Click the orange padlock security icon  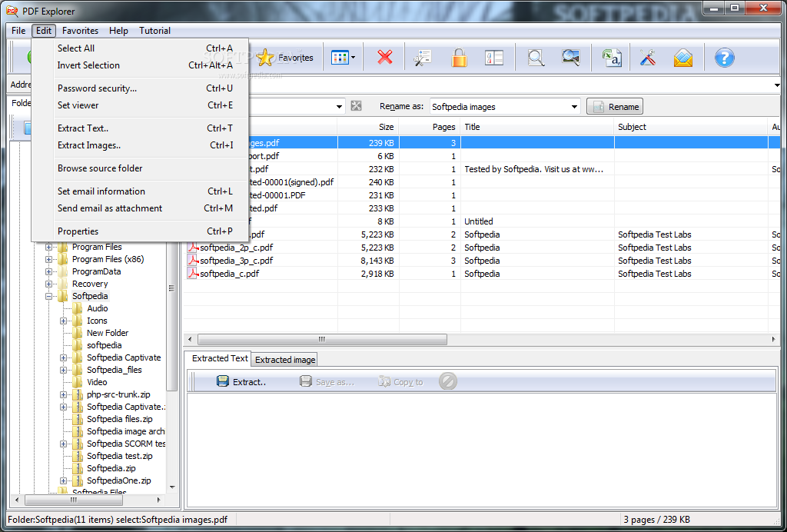[x=459, y=58]
